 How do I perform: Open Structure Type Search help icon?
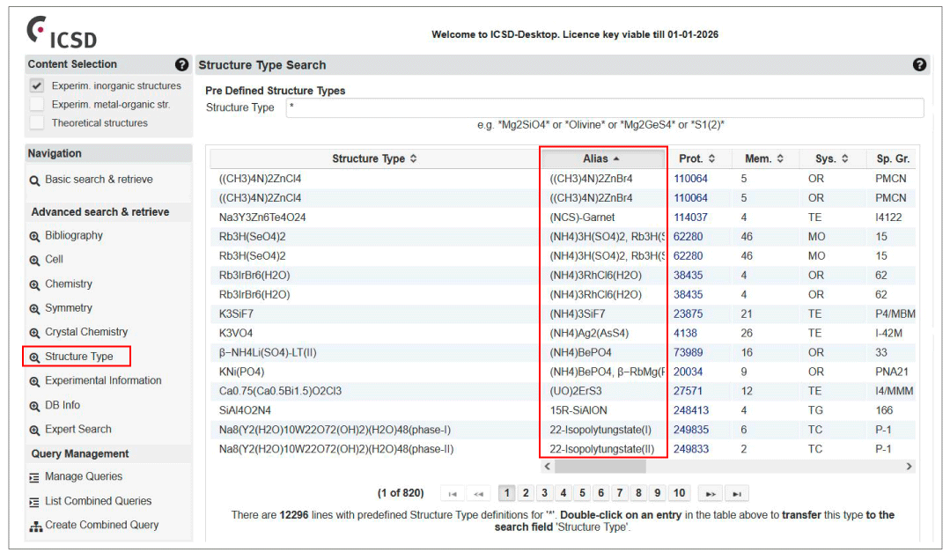pos(919,65)
